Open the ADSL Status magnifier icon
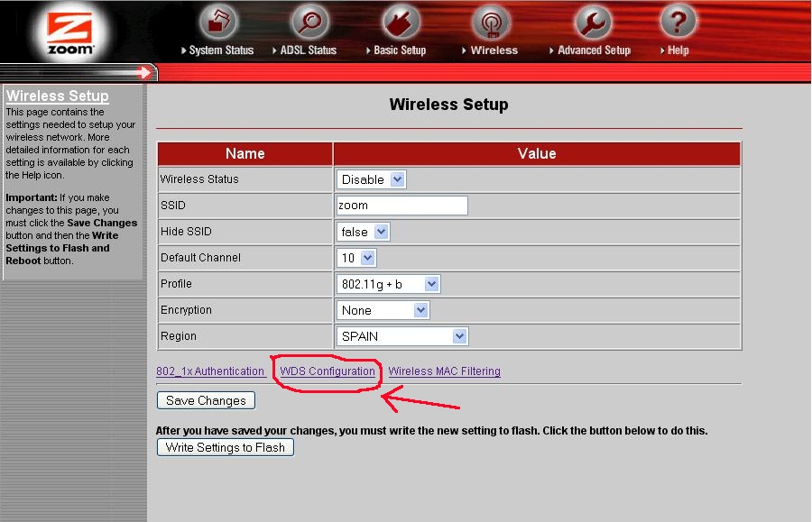The height and width of the screenshot is (522, 812). [x=309, y=22]
